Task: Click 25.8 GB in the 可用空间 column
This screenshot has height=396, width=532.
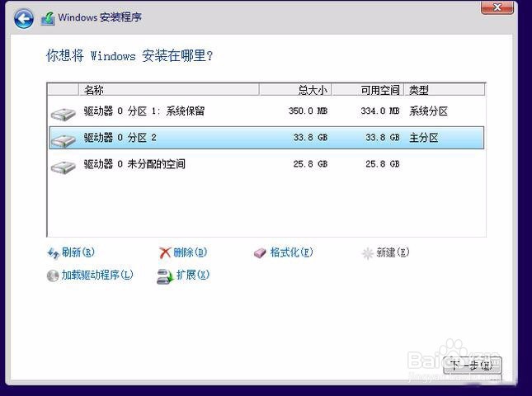Action: tap(383, 164)
